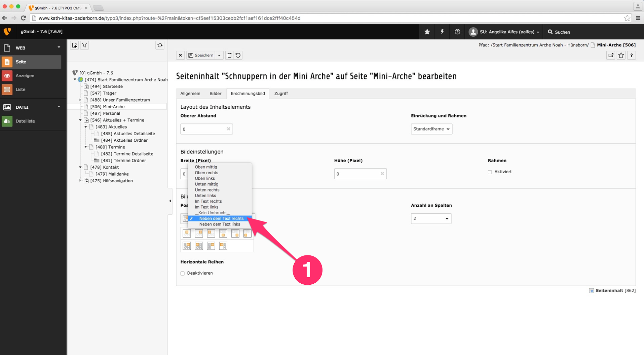The width and height of the screenshot is (644, 355).
Task: Switch to the Allgemein tab
Action: pos(190,94)
